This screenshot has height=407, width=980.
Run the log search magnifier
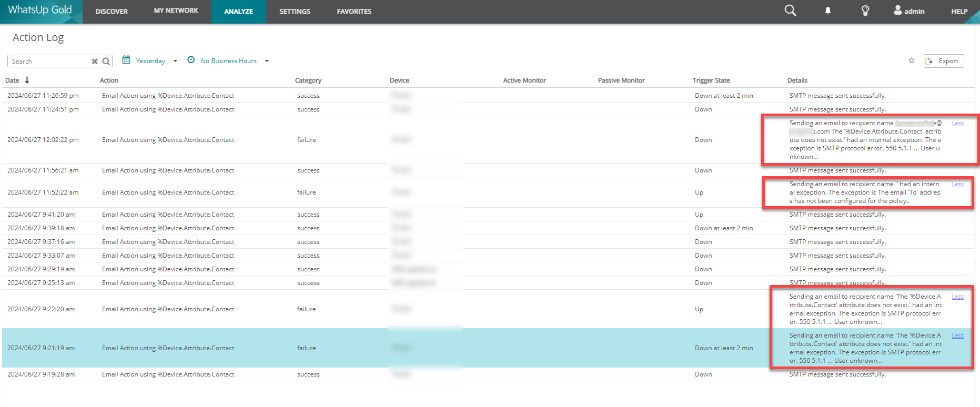point(106,62)
